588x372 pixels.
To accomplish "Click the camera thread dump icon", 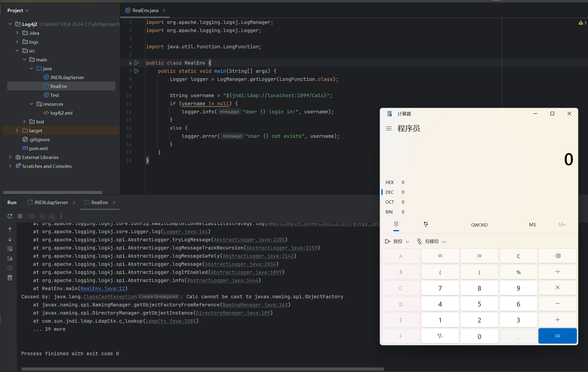I will 32,216.
